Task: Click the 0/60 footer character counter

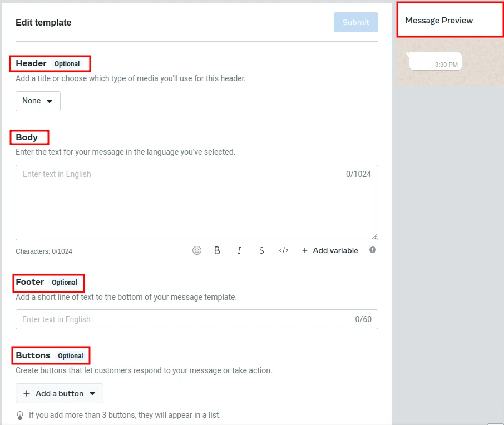Action: click(x=363, y=319)
